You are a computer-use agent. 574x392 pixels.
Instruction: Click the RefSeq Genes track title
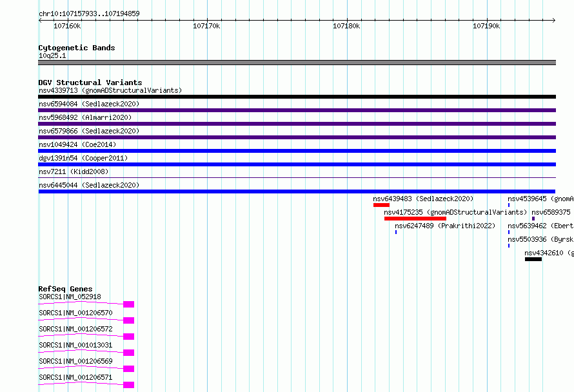pyautogui.click(x=65, y=289)
